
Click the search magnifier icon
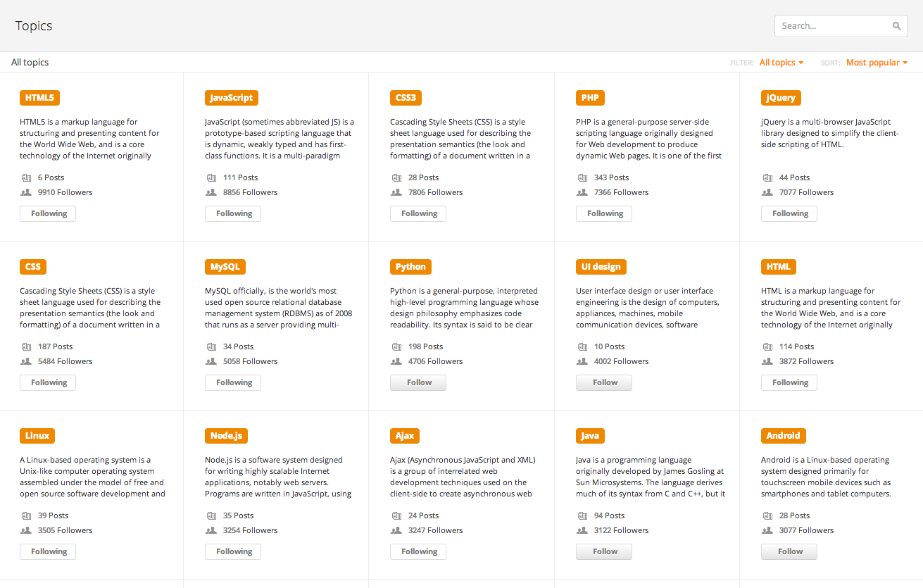[x=896, y=26]
